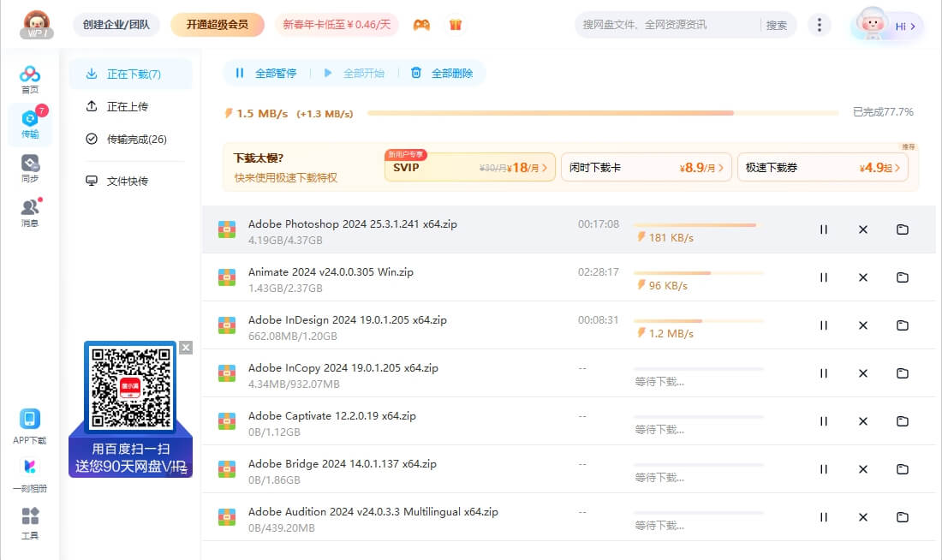Image resolution: width=942 pixels, height=560 pixels.
Task: Focus the 搜网盘文件 search input field
Action: (x=667, y=25)
